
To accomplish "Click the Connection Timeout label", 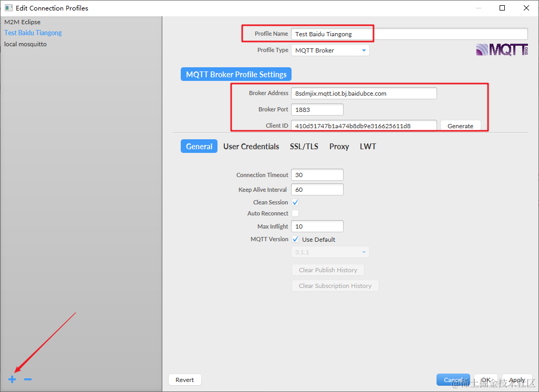I will pyautogui.click(x=262, y=175).
